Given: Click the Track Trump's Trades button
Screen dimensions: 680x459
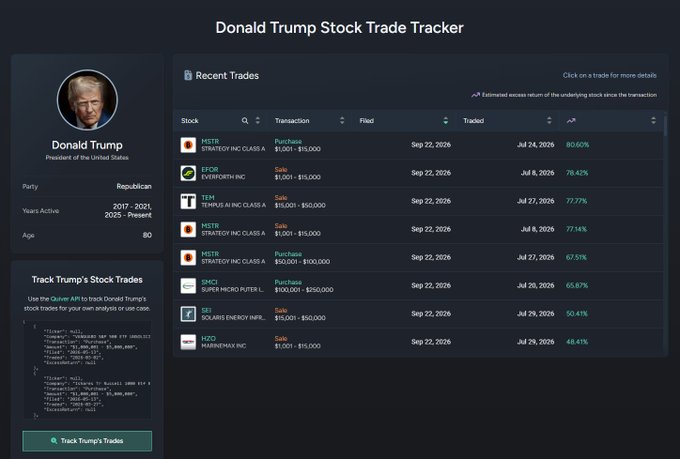Looking at the screenshot, I should coord(87,441).
